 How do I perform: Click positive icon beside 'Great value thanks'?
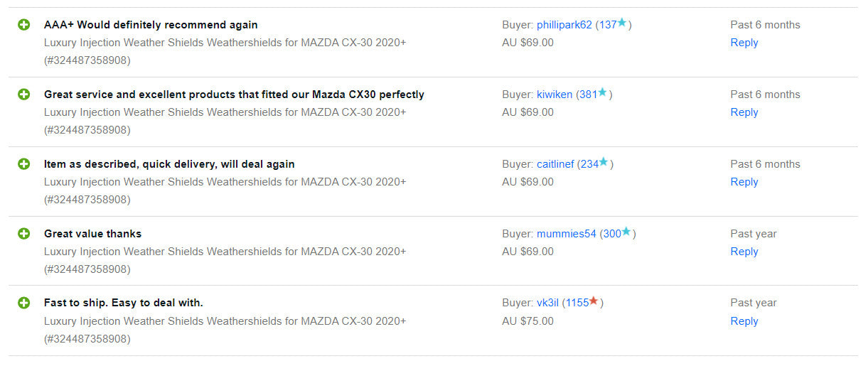24,234
